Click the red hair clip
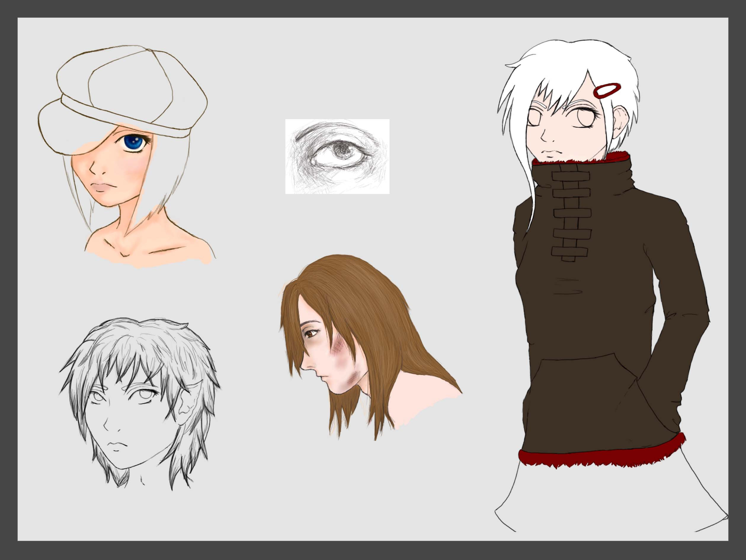Viewport: 746px width, 560px height. (x=607, y=90)
